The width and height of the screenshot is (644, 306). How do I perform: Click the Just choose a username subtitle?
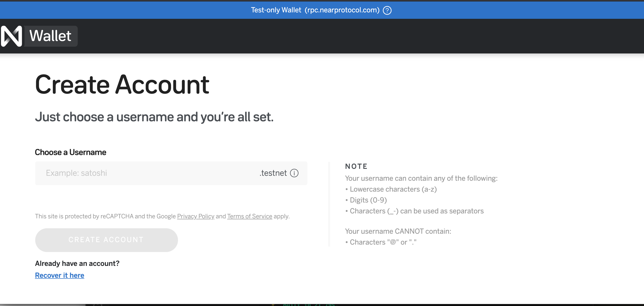coord(154,117)
